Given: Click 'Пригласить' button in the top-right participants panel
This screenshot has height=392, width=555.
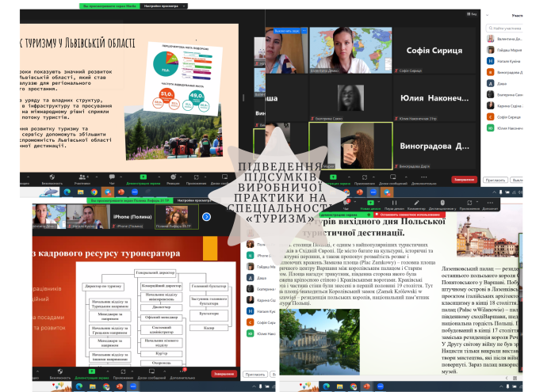Looking at the screenshot, I should click(496, 180).
